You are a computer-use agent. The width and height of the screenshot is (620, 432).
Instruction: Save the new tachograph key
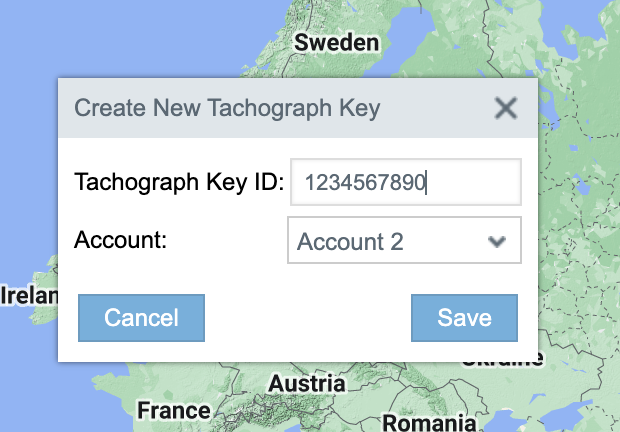(464, 318)
